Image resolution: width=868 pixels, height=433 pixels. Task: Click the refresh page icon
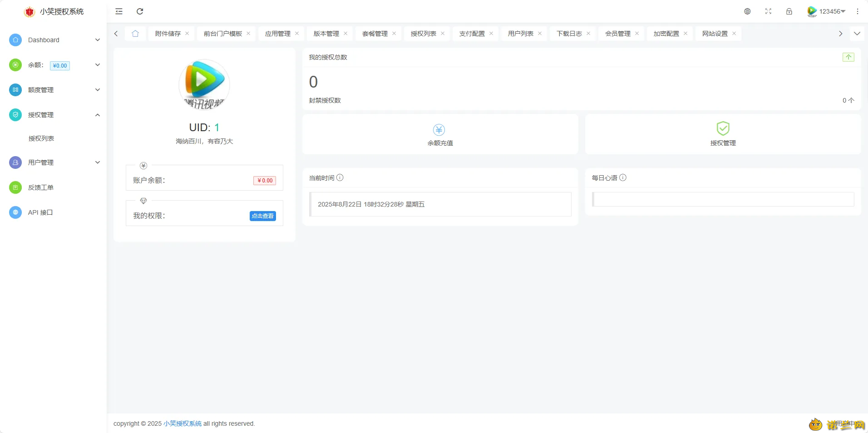[x=140, y=11]
